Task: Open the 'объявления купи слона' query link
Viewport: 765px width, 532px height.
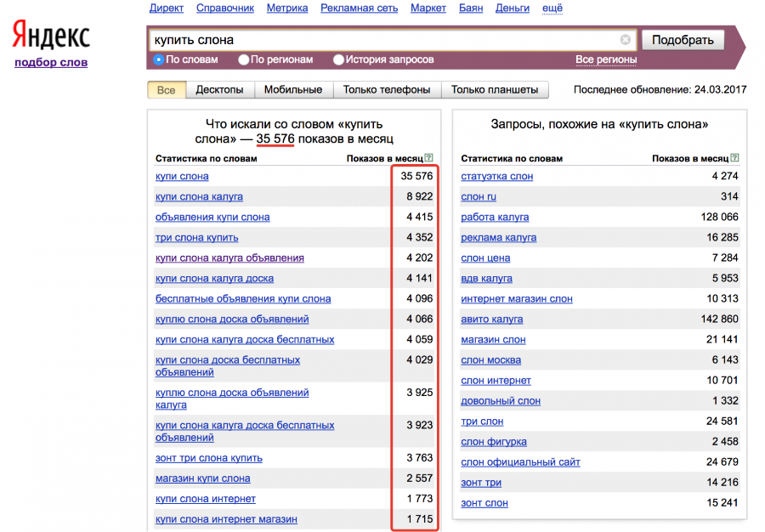Action: pyautogui.click(x=212, y=218)
